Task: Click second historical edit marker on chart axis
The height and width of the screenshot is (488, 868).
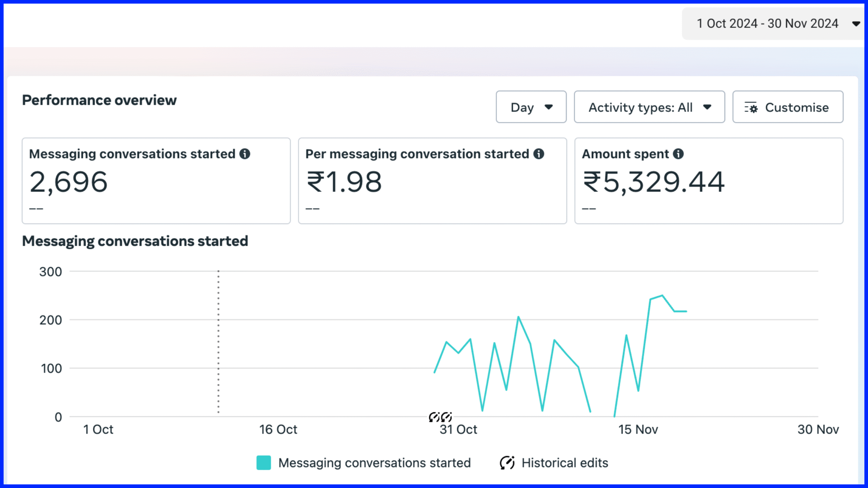Action: coord(447,417)
